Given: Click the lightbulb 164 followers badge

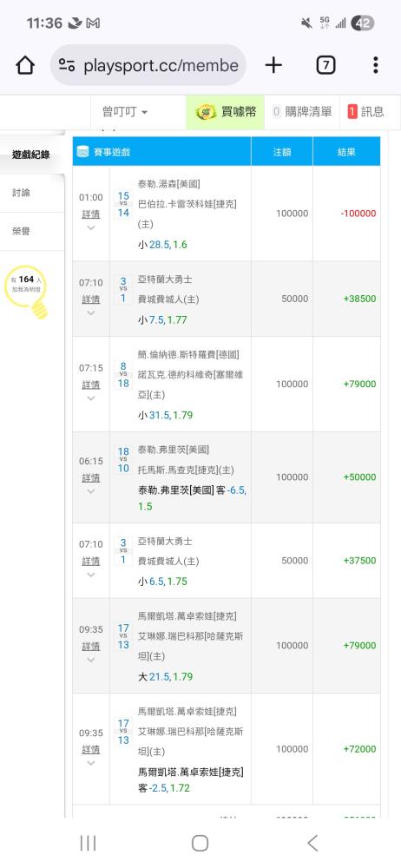Looking at the screenshot, I should [27, 290].
